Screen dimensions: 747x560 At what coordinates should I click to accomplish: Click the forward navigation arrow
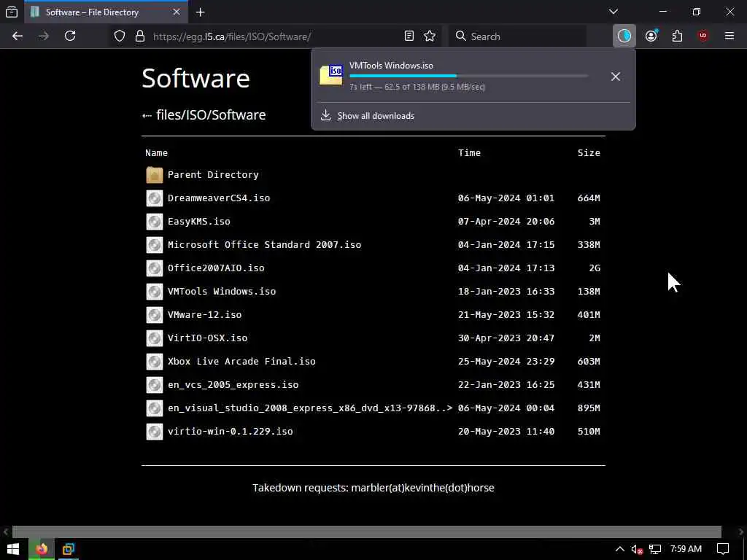point(44,36)
